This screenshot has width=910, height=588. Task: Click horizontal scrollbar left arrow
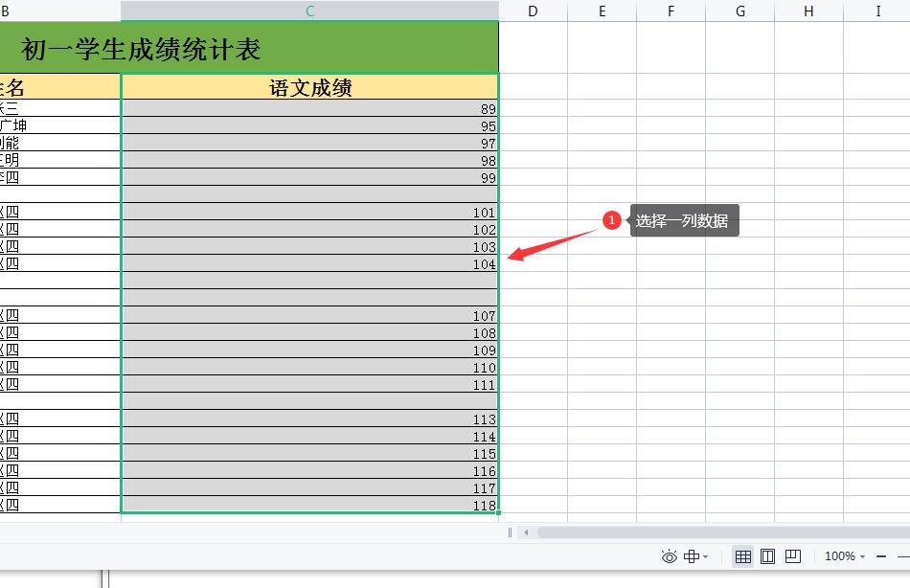527,532
